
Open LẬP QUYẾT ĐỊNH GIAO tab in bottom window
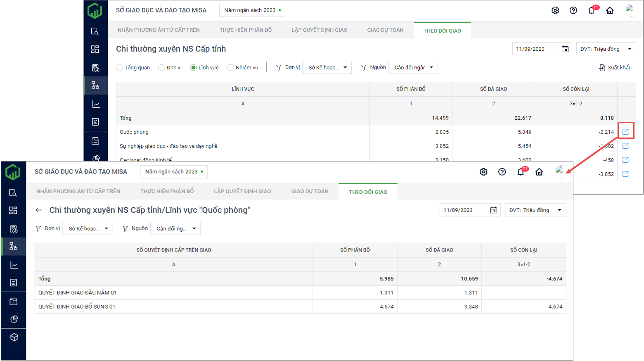(x=242, y=191)
